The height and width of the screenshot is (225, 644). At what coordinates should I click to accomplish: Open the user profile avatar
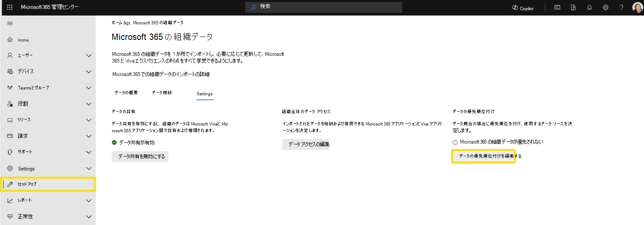click(637, 8)
